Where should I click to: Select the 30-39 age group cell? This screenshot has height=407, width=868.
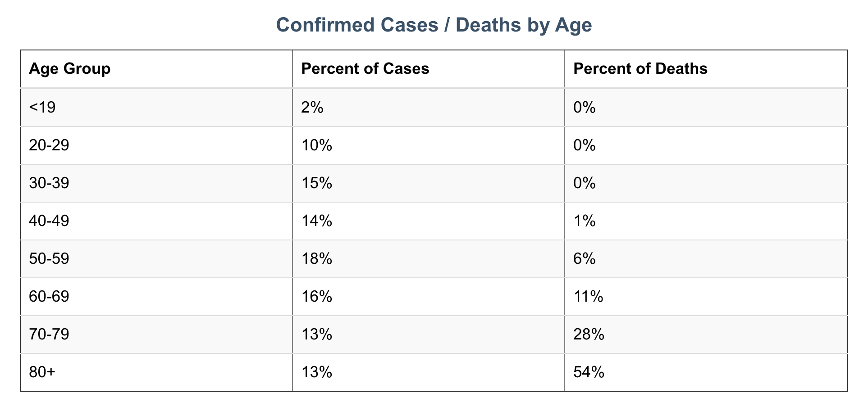[49, 183]
